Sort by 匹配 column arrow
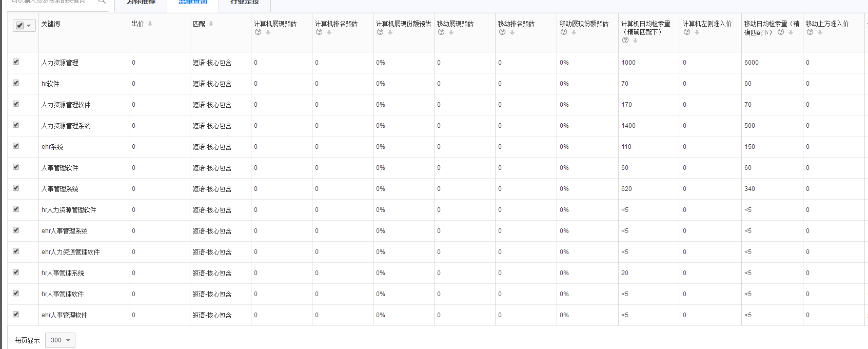 pos(211,24)
